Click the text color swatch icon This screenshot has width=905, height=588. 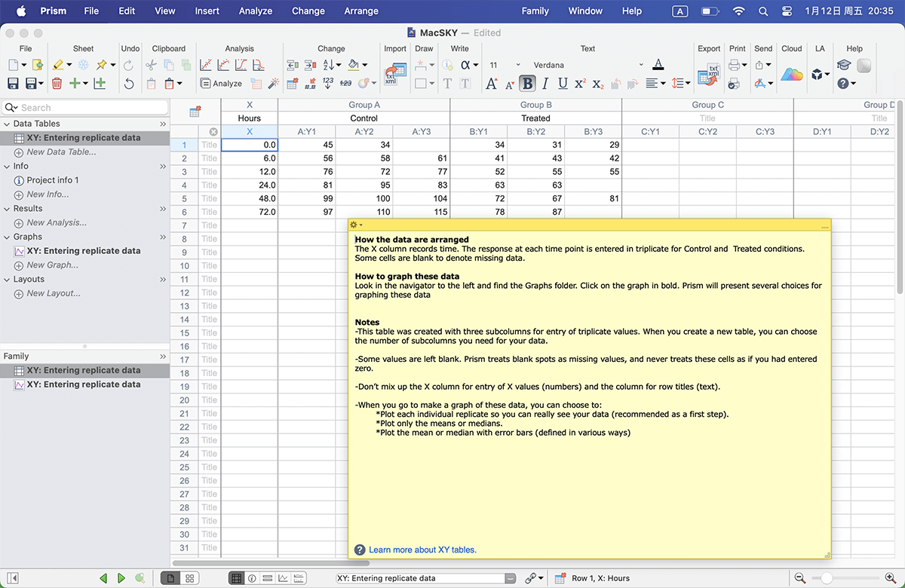coord(658,66)
